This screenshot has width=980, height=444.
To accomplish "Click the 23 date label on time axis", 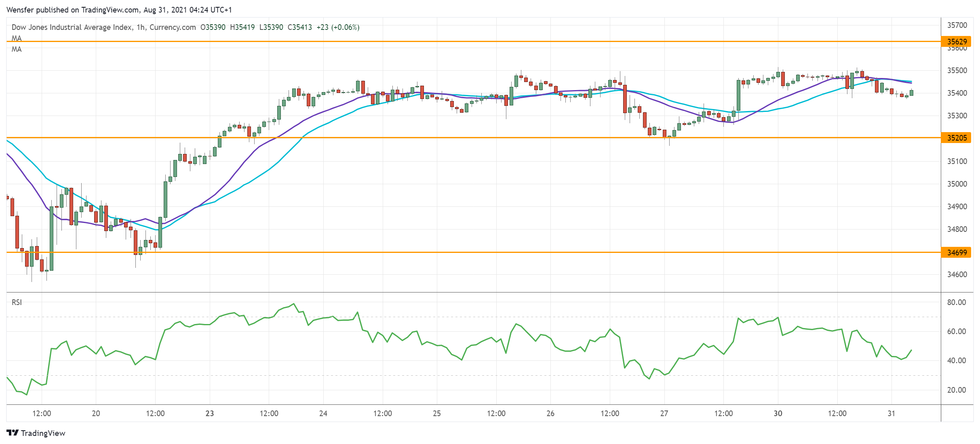I will [x=210, y=414].
